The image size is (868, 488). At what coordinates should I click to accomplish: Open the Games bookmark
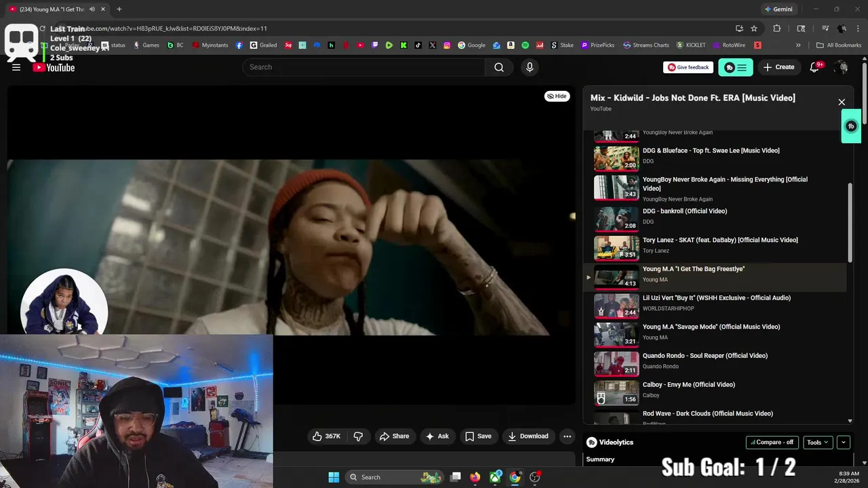click(x=146, y=45)
